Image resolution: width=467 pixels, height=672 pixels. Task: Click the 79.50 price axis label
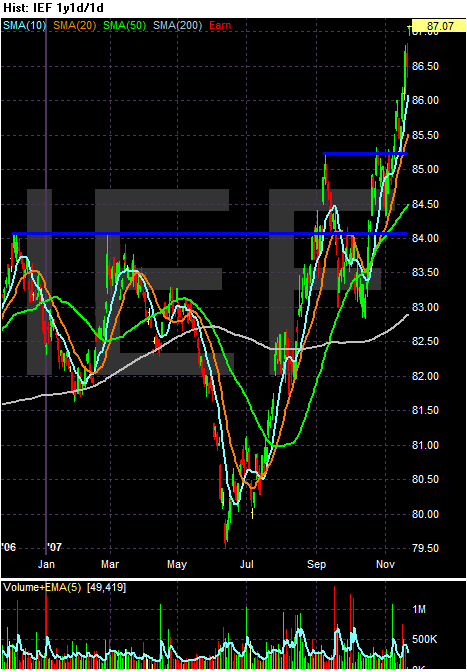425,548
